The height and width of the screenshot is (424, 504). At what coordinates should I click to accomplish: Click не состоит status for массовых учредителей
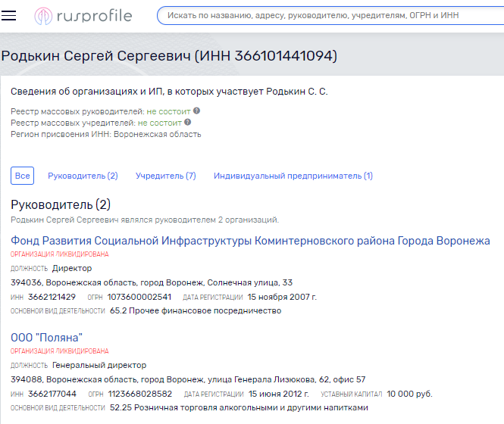click(x=160, y=123)
